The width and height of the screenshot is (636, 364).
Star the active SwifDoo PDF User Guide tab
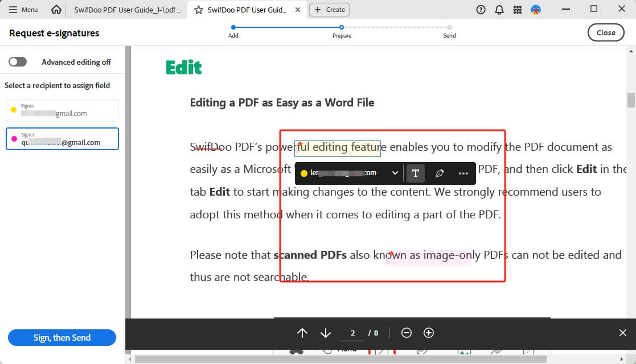pos(198,10)
